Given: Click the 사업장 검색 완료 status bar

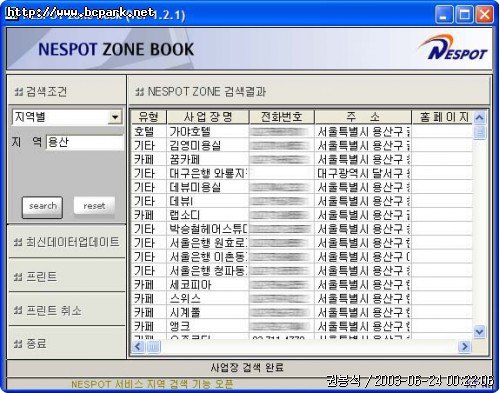Looking at the screenshot, I should (248, 368).
